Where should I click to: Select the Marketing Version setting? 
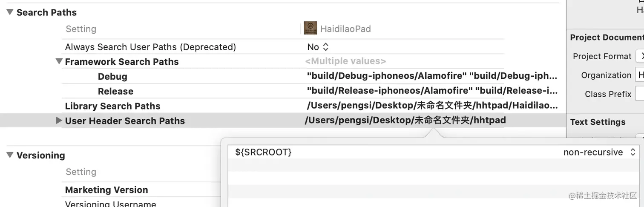(106, 190)
